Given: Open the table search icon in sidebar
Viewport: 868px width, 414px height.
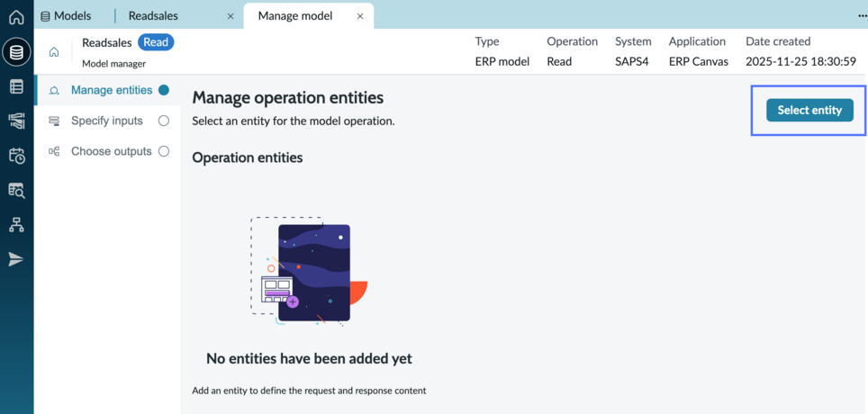Looking at the screenshot, I should point(16,191).
